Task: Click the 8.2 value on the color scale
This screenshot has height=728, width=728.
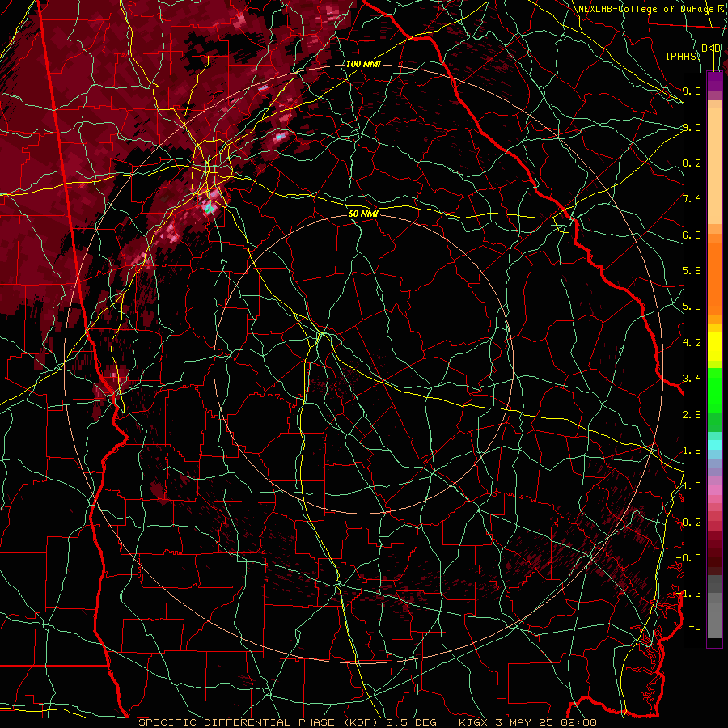Action: coord(692,163)
